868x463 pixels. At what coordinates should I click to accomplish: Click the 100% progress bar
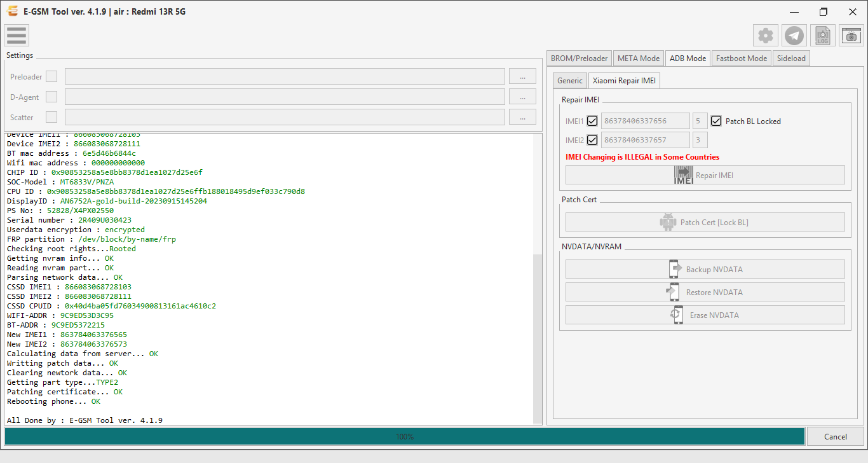[405, 436]
